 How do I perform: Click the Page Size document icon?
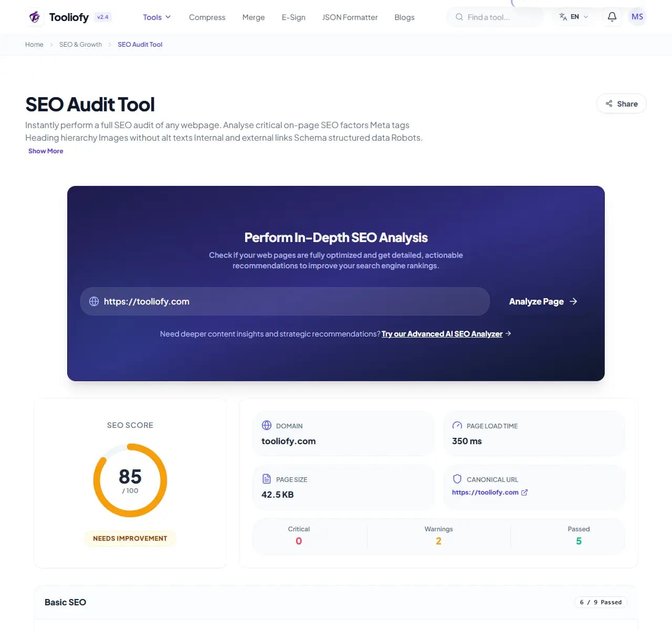267,479
